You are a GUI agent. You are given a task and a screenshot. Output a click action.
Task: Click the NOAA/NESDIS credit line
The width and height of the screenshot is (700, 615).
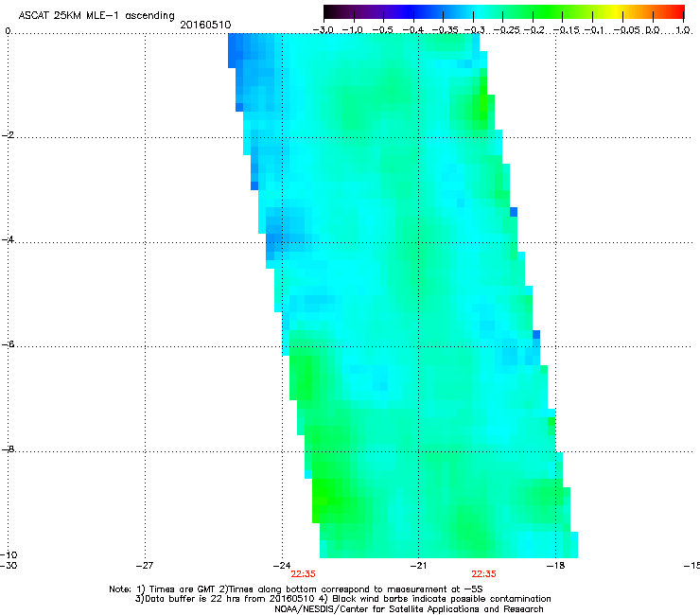click(409, 609)
